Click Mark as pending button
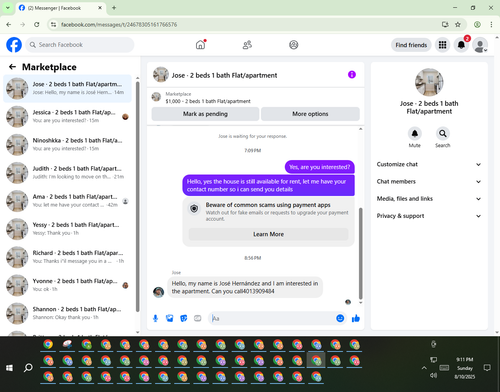Screen dimensions: 500x392 tap(205, 114)
